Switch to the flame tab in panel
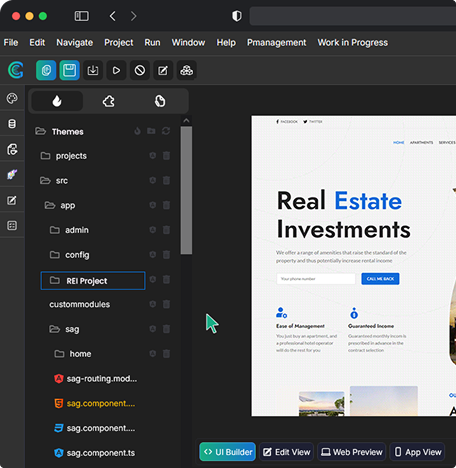The image size is (456, 468). (57, 101)
